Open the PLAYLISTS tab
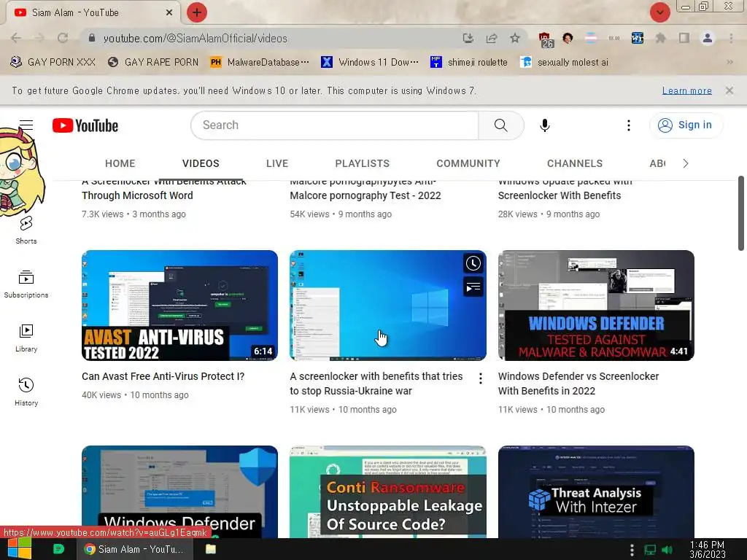Image resolution: width=747 pixels, height=560 pixels. [362, 163]
